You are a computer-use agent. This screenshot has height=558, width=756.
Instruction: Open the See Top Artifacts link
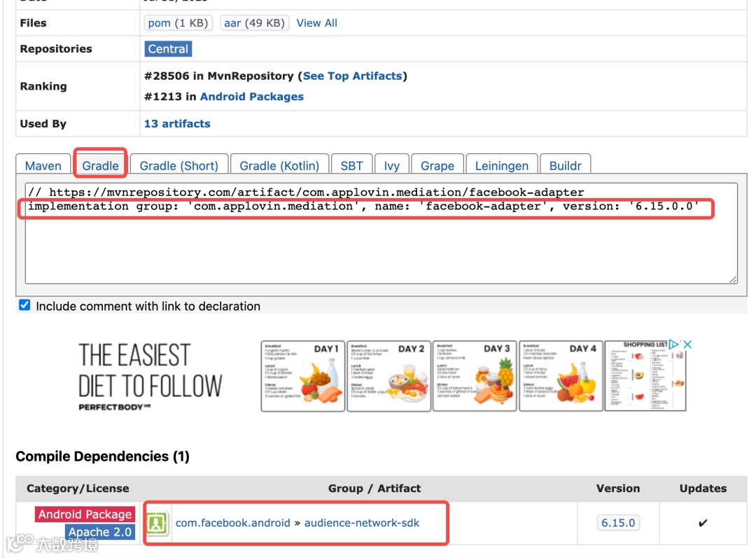click(352, 76)
